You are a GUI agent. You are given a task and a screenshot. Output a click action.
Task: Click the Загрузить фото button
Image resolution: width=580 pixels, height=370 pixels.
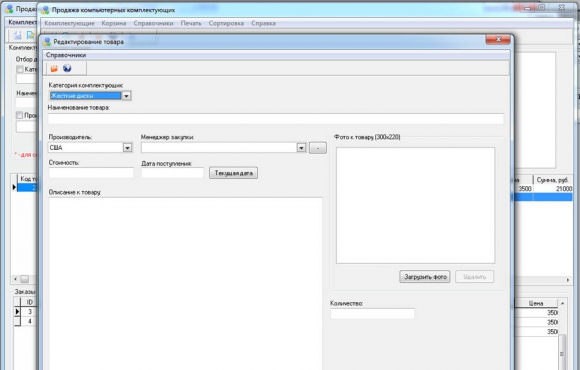point(425,276)
